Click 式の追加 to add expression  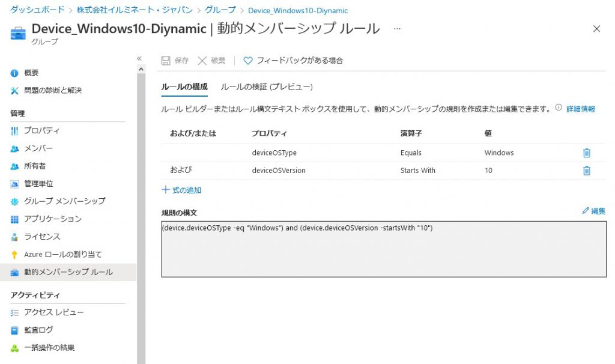tap(181, 190)
